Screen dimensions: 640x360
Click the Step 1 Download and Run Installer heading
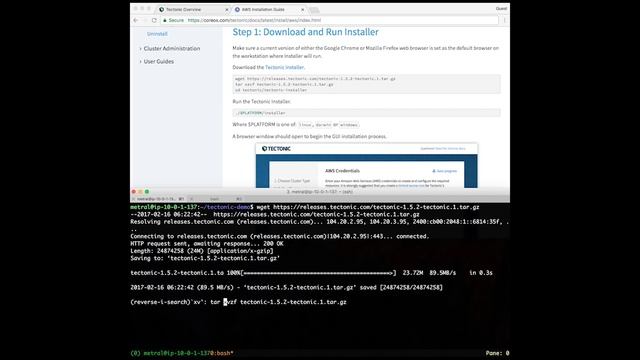tap(305, 32)
